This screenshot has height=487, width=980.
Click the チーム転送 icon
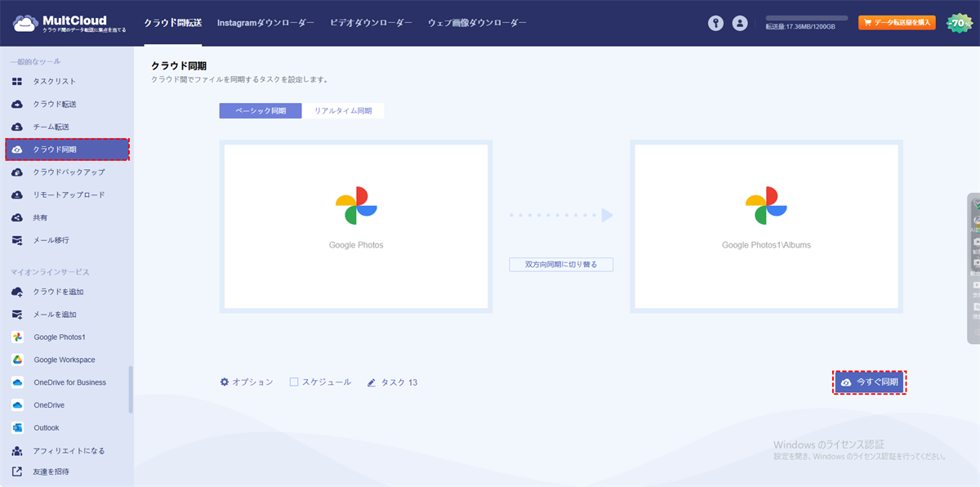coord(17,127)
